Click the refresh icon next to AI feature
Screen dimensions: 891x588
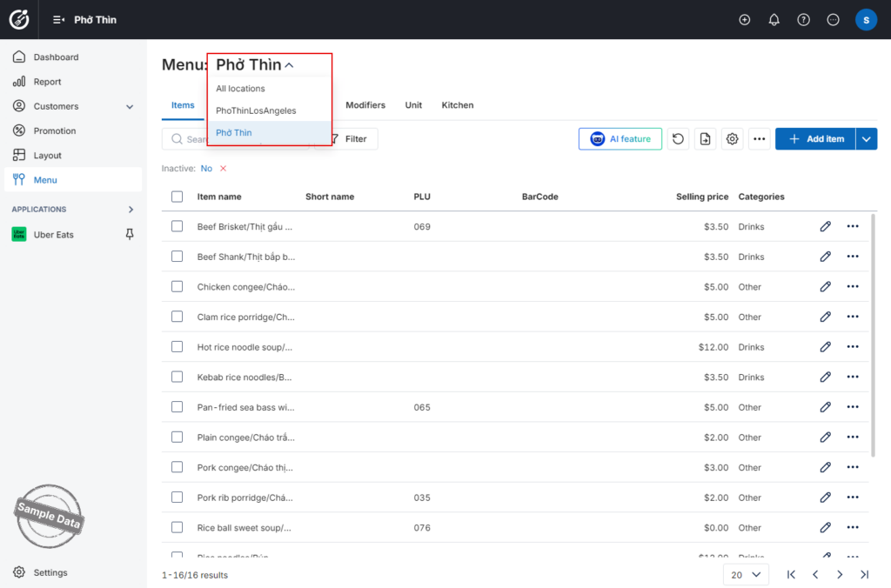[x=678, y=138]
